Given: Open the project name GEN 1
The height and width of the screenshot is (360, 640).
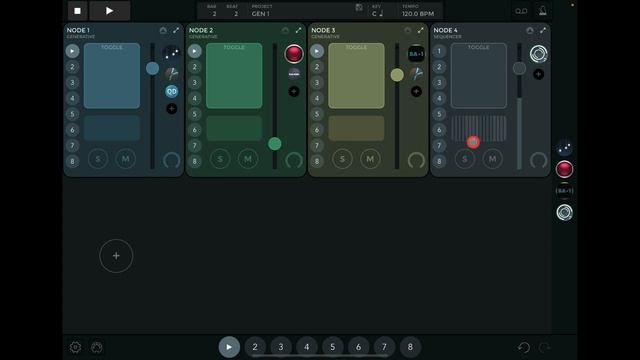Looking at the screenshot, I should [x=260, y=13].
